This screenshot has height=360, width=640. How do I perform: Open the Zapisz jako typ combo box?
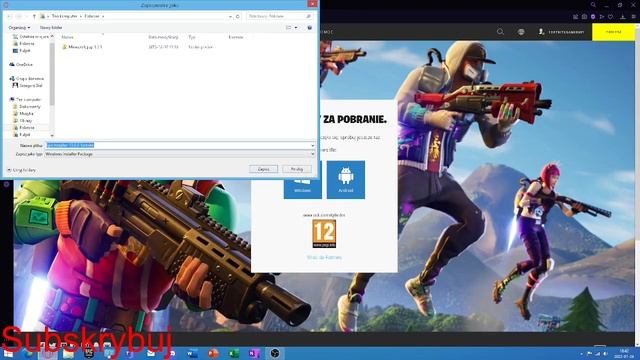[x=180, y=154]
